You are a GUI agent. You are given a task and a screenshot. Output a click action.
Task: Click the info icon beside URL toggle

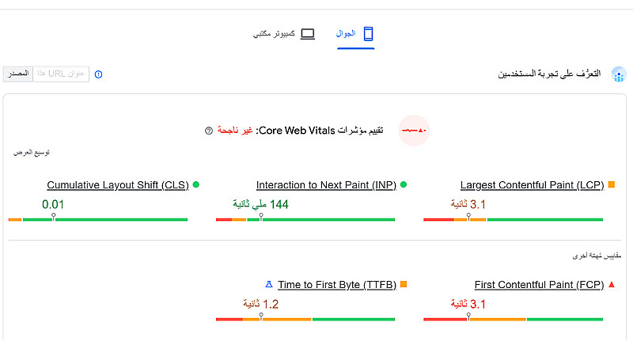click(99, 74)
